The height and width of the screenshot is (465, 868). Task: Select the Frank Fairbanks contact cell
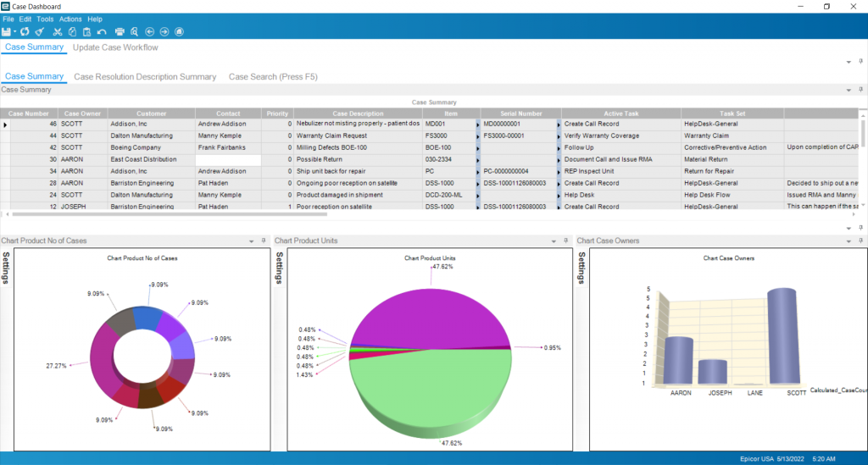228,147
